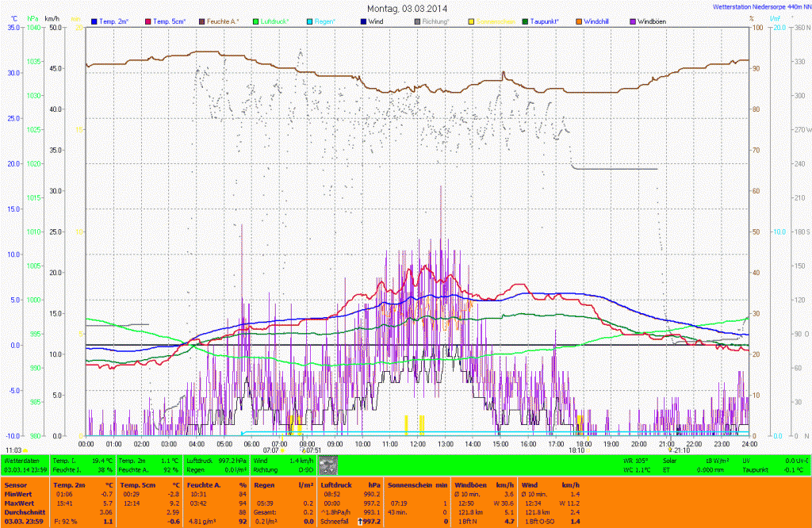Click the weather condition icon in green bar
The width and height of the screenshot is (812, 528).
(327, 465)
